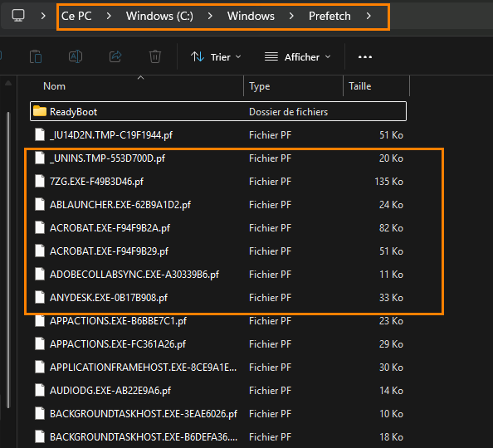The image size is (493, 448).
Task: Click the Delete trash icon
Action: [x=155, y=57]
